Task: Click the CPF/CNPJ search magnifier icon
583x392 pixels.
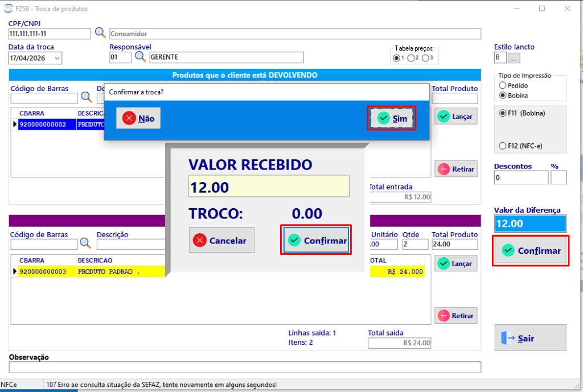Action: click(100, 32)
